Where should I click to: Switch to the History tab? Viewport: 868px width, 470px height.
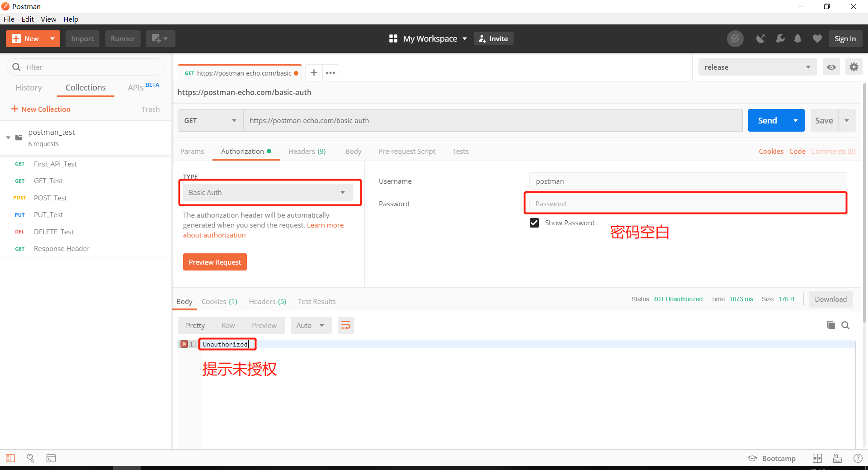tap(28, 88)
